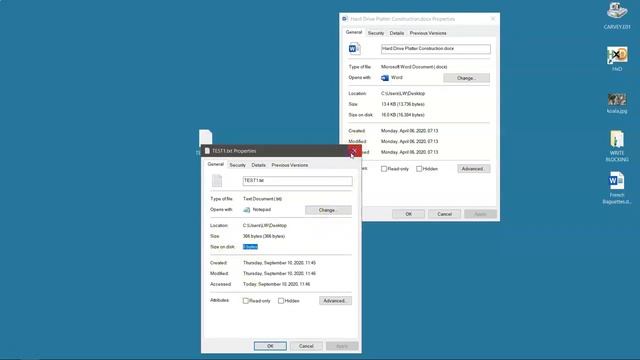Screen dimensions: 640x360
Task: Close the docx Properties window
Action: (493, 19)
